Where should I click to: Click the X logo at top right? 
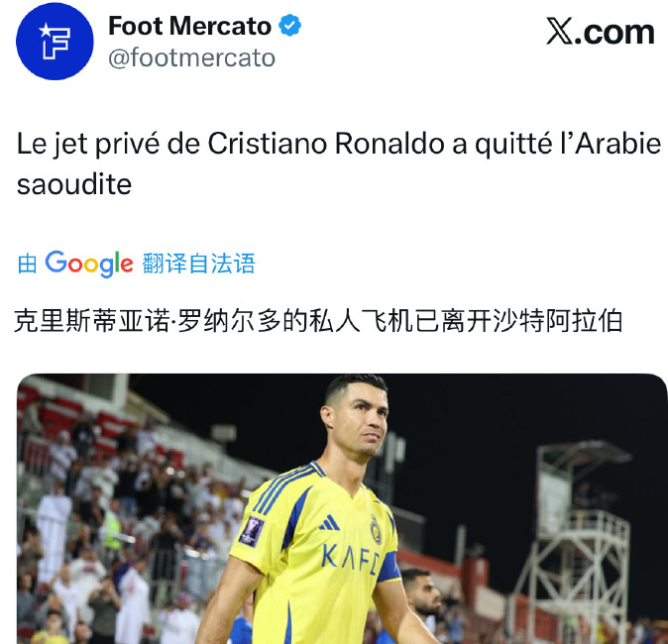click(560, 31)
